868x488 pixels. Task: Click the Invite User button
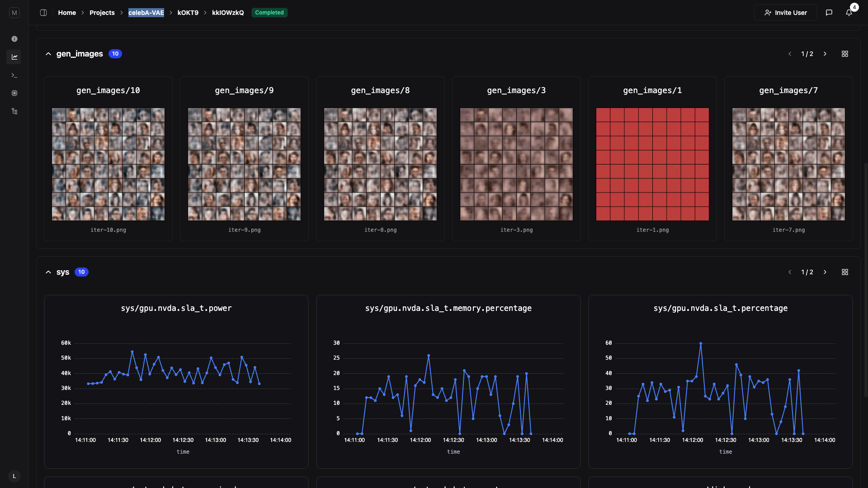coord(786,13)
